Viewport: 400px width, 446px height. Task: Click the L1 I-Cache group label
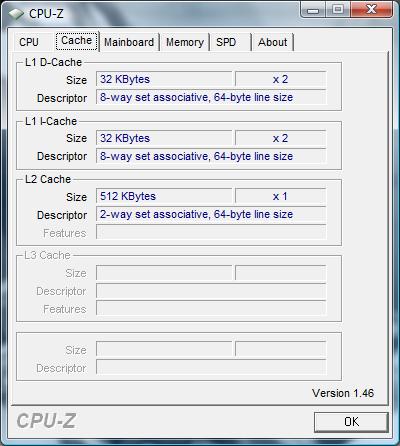[51, 121]
